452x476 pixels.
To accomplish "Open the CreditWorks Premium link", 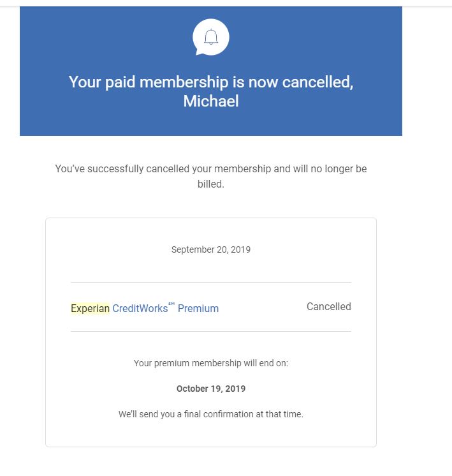I will 165,308.
